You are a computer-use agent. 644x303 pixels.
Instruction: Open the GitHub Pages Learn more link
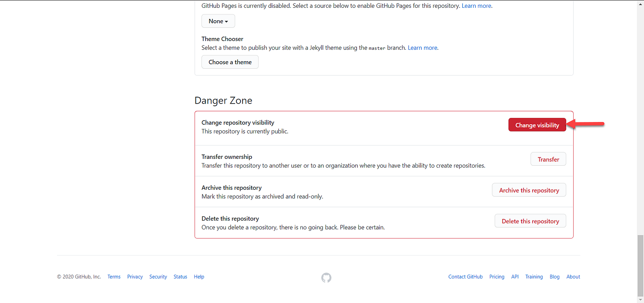[x=476, y=6]
